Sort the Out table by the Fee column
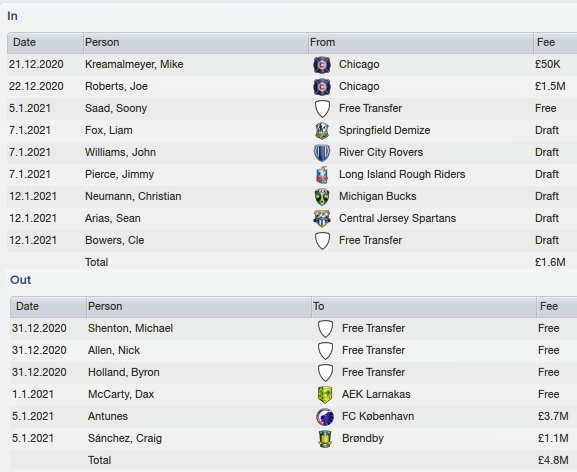Screen dimensions: 577x472 pos(557,307)
